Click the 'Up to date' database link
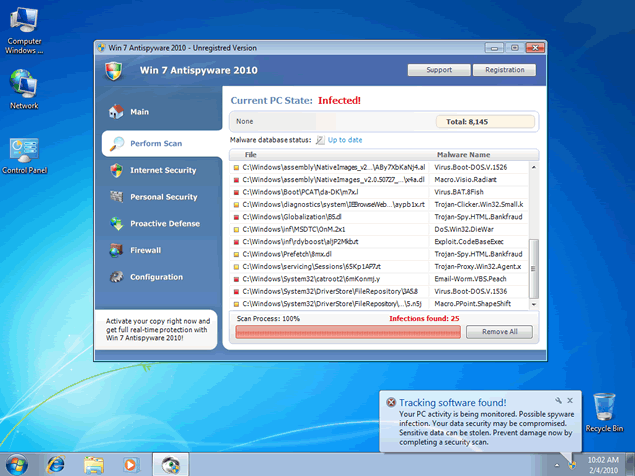 (344, 140)
